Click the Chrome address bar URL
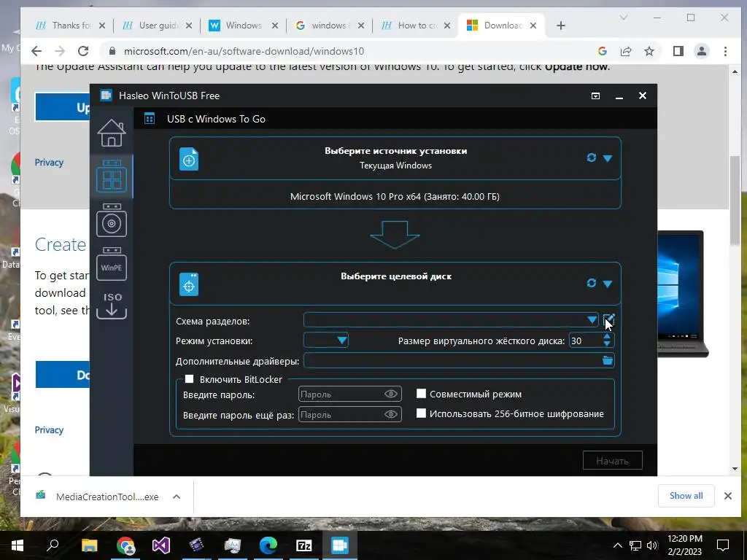This screenshot has width=747, height=560. [x=244, y=51]
